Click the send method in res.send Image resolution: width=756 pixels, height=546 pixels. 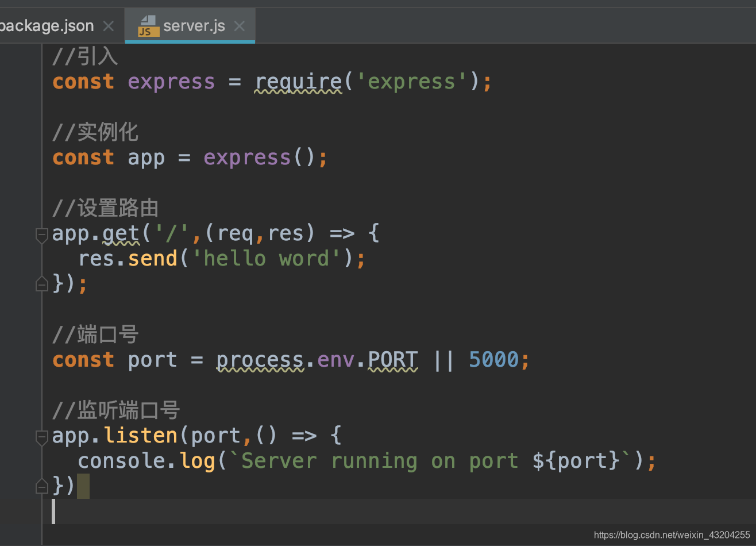(x=153, y=259)
